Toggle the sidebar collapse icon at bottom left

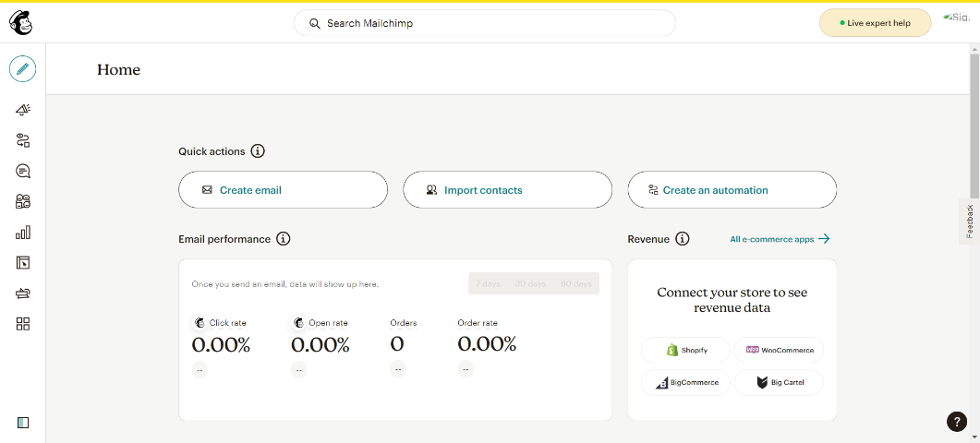click(23, 423)
